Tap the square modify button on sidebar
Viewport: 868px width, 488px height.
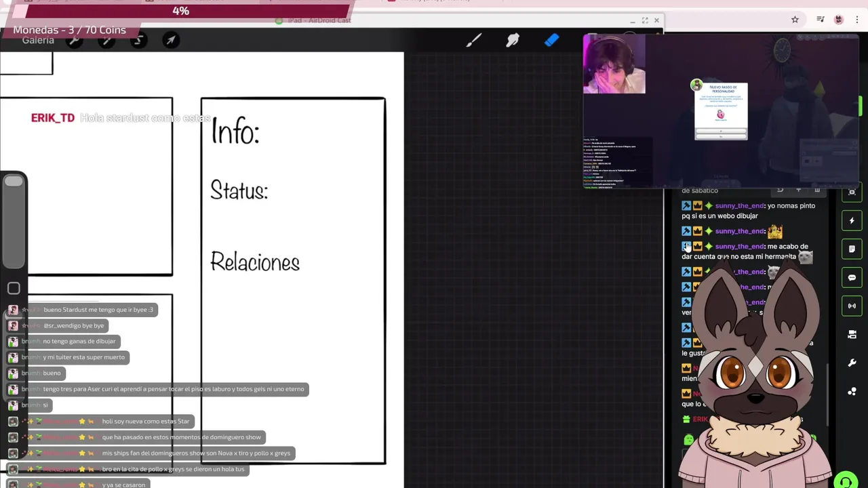pos(14,289)
